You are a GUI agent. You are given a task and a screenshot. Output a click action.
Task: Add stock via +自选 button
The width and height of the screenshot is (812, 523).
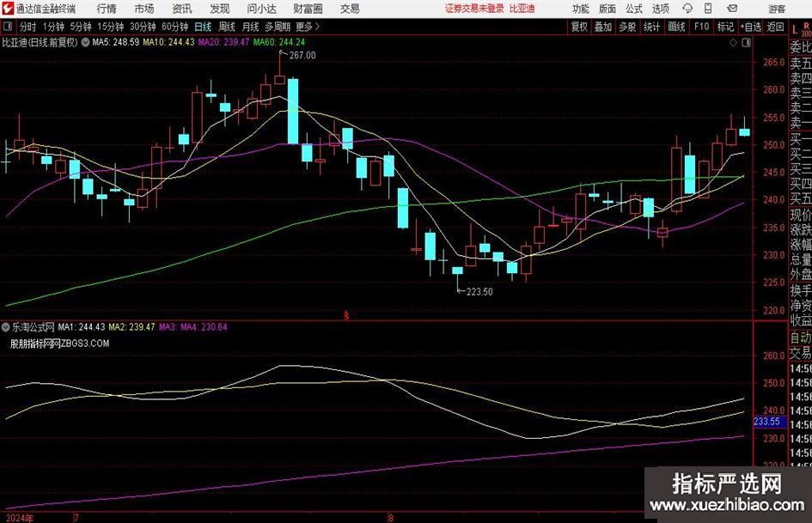751,27
